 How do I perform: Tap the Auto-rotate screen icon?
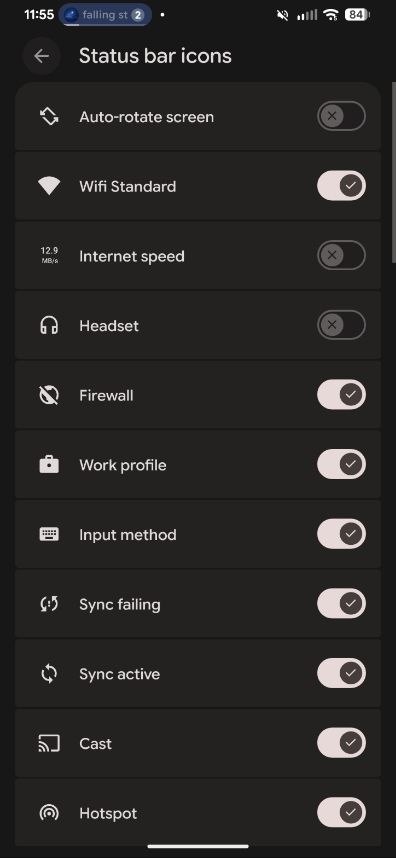tap(49, 117)
